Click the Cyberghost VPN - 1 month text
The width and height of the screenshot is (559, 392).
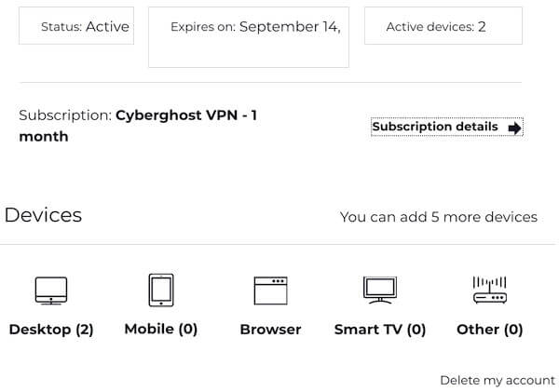138,126
